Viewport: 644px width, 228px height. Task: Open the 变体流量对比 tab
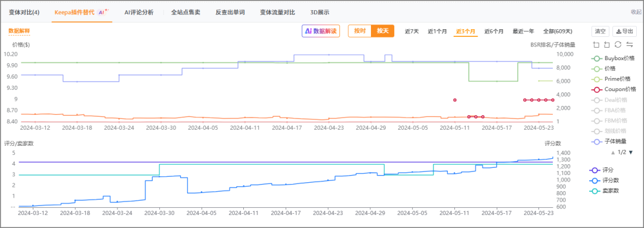(x=277, y=13)
